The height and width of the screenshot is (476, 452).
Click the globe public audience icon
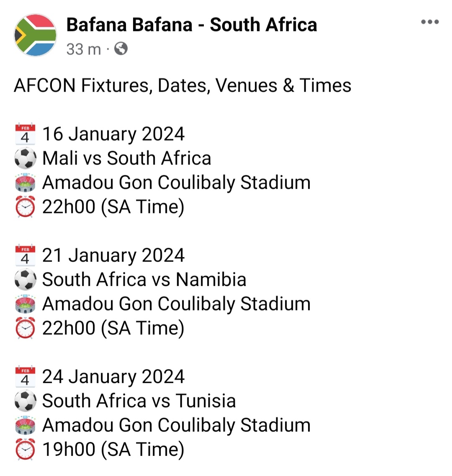[x=121, y=49]
